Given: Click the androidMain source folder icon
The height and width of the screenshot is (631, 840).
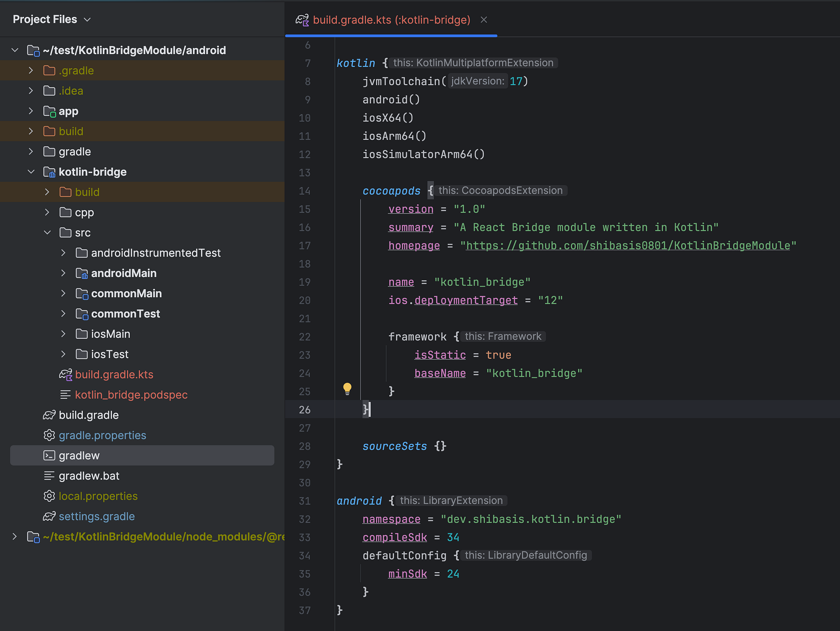Looking at the screenshot, I should tap(81, 273).
